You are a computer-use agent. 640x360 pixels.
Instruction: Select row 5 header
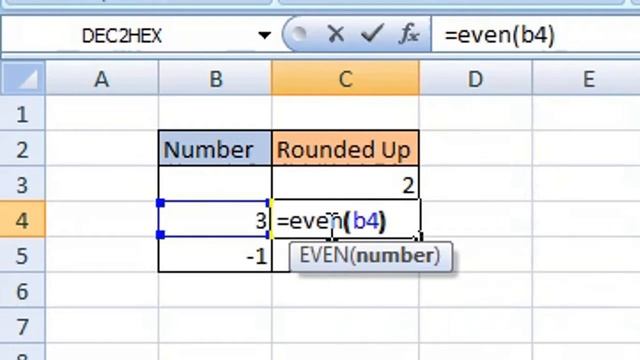click(x=22, y=256)
